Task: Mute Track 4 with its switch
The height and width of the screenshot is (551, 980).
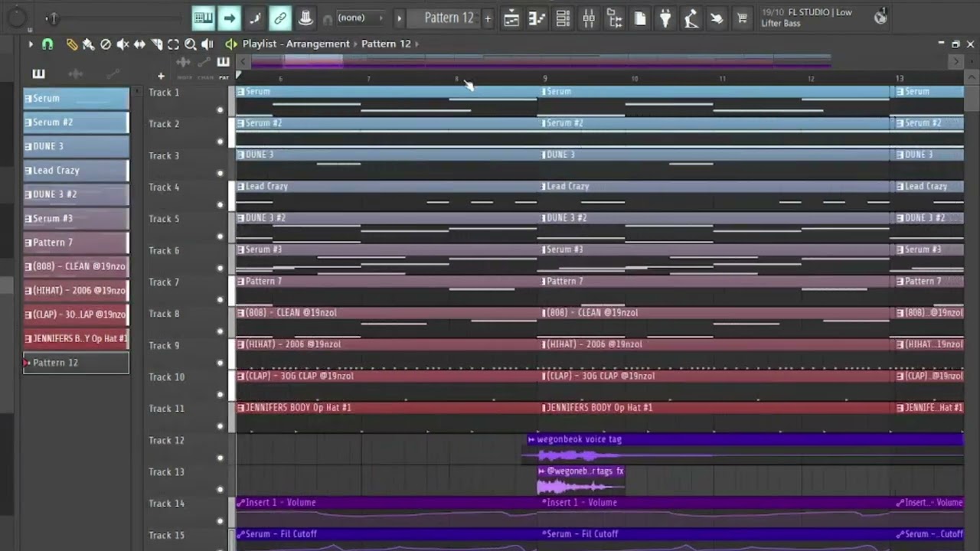Action: pos(220,205)
